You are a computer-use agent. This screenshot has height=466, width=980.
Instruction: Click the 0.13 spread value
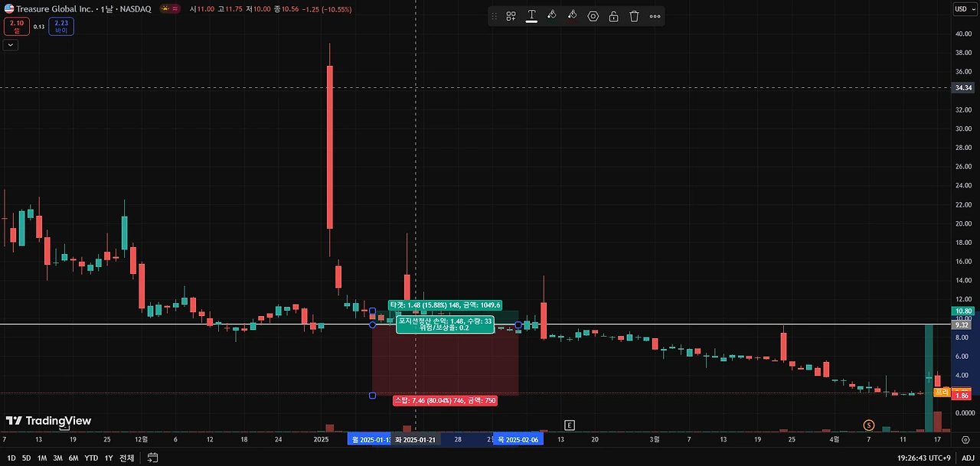point(39,27)
